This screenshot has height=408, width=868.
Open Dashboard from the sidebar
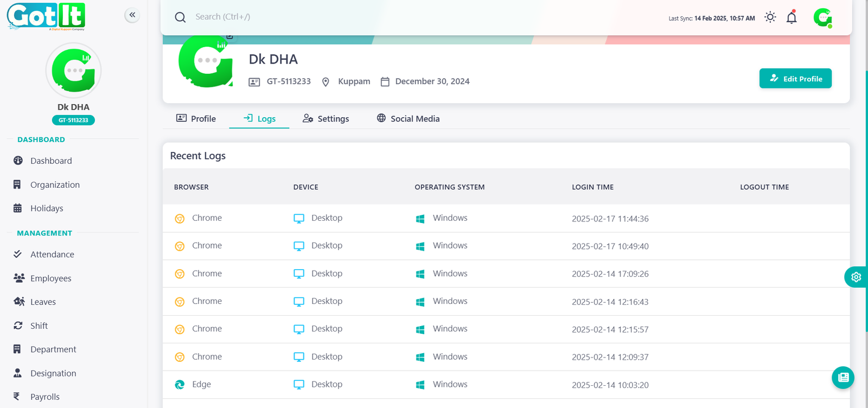point(51,161)
